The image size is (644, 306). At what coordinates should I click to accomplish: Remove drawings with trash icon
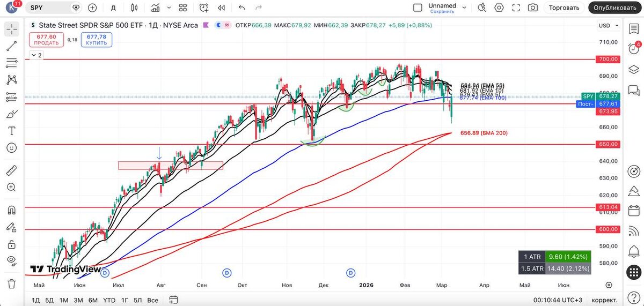pyautogui.click(x=11, y=283)
